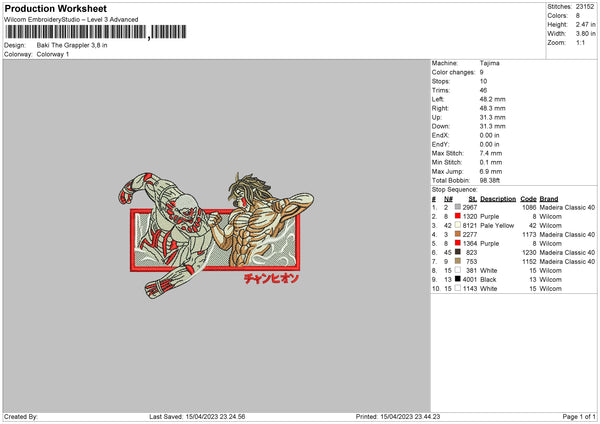Select the tan swatch beside stitch count 753
600x424 pixels.
point(458,261)
